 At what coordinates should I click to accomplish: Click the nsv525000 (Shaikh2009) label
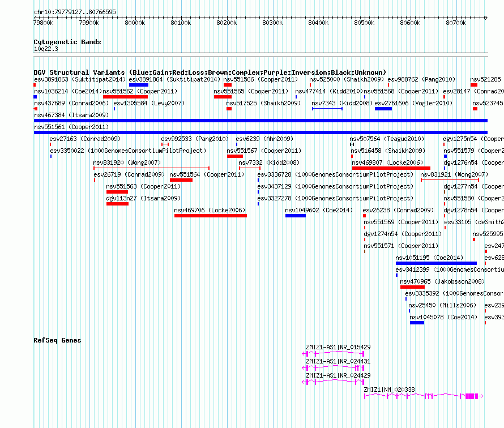(347, 79)
